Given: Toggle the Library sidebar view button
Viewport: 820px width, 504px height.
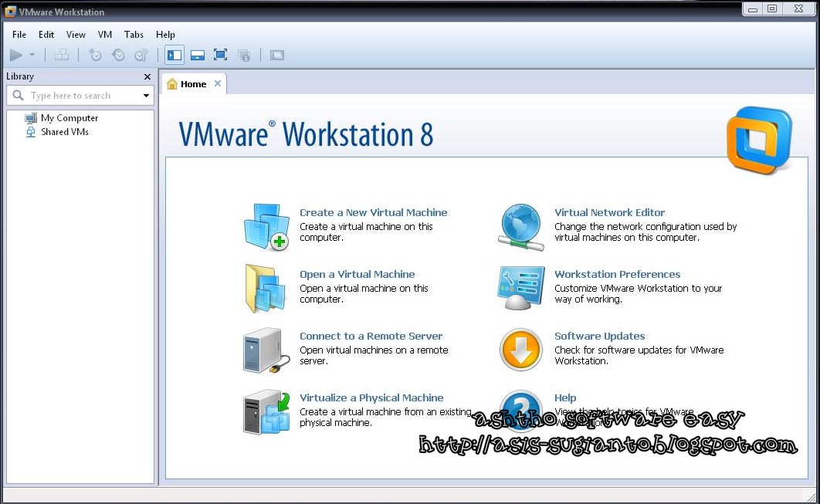Looking at the screenshot, I should tap(175, 54).
